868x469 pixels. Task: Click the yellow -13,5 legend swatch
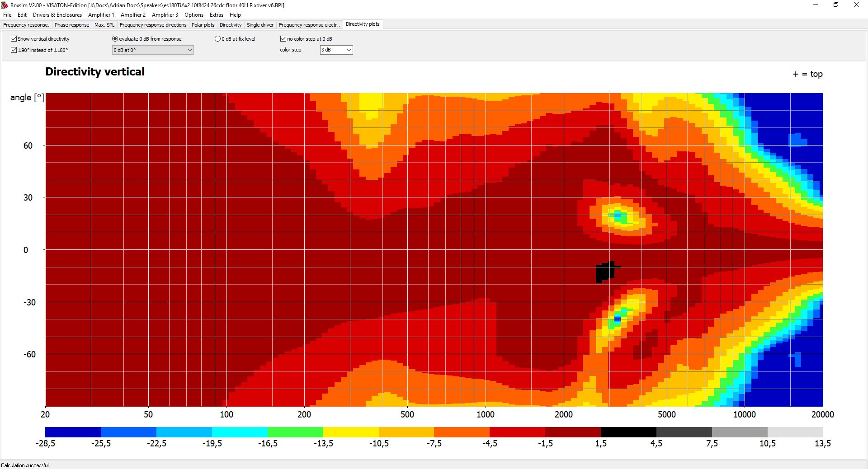click(x=351, y=432)
